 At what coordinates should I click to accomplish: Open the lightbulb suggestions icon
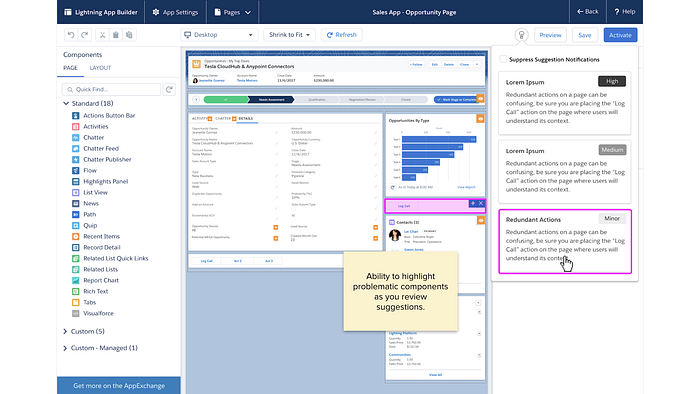point(521,35)
